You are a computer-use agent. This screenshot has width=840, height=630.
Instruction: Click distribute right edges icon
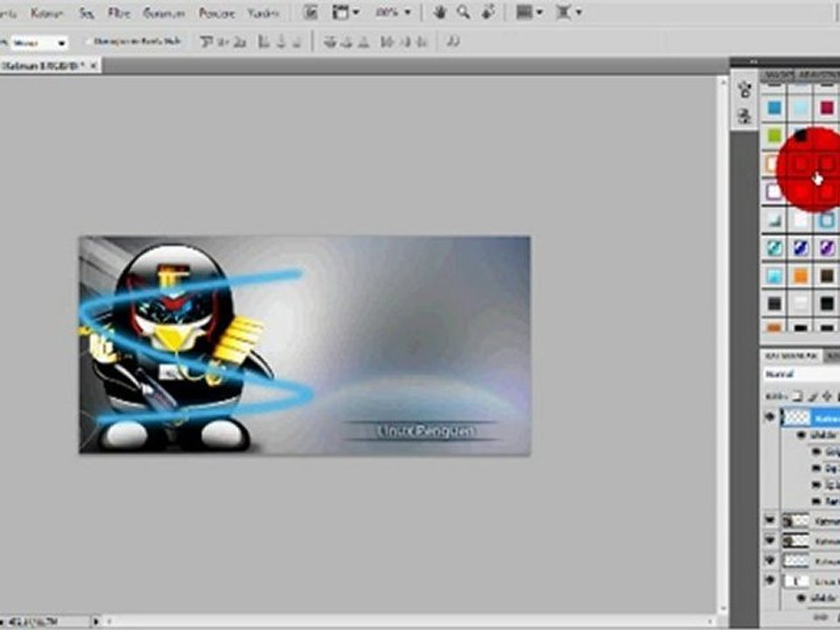tap(422, 42)
